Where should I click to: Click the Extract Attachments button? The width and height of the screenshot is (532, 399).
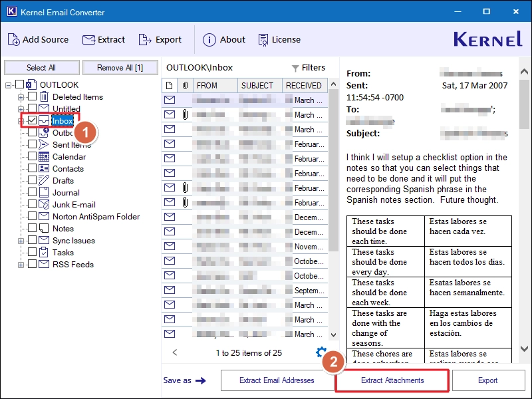click(392, 380)
